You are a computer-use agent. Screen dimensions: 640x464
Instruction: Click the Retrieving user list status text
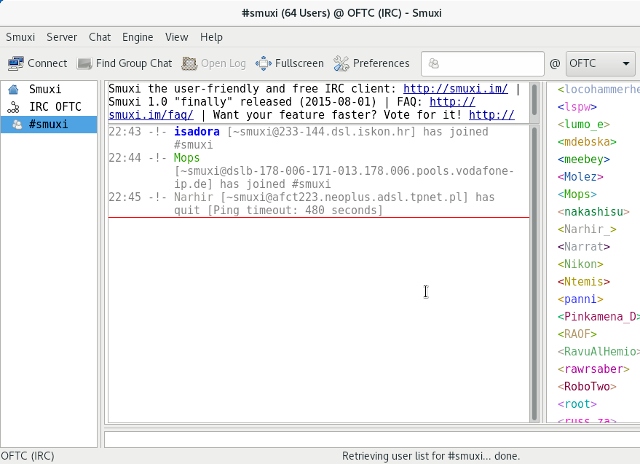[431, 456]
